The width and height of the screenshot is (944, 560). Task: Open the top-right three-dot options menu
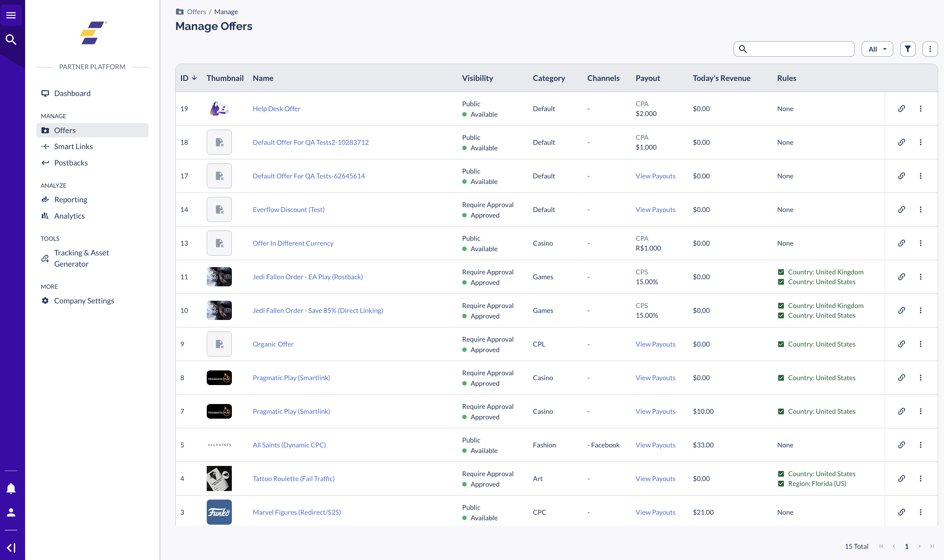pos(930,49)
